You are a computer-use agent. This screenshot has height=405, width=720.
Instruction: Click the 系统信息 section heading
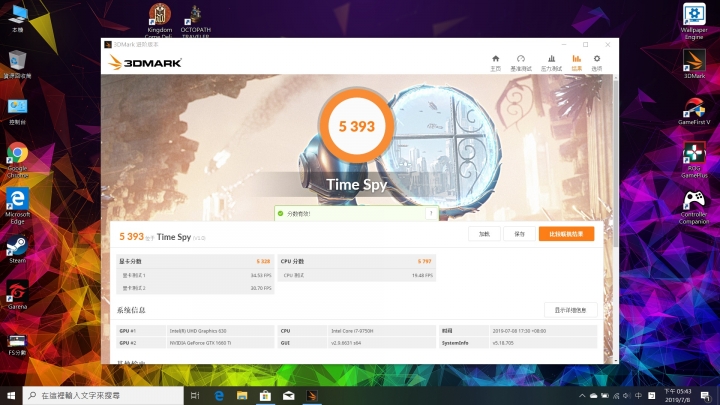tap(131, 310)
